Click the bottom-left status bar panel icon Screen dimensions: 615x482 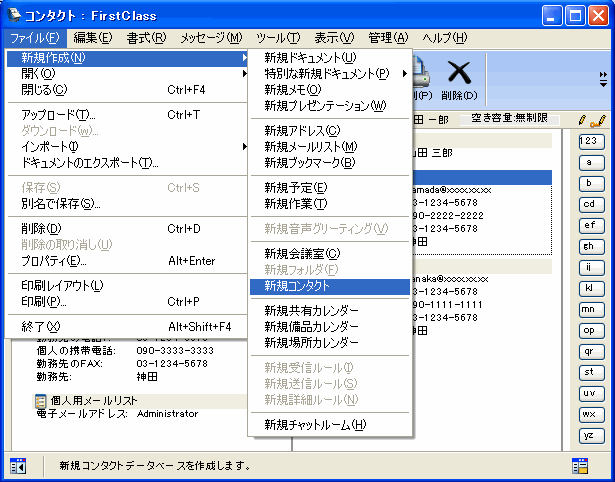(x=17, y=465)
